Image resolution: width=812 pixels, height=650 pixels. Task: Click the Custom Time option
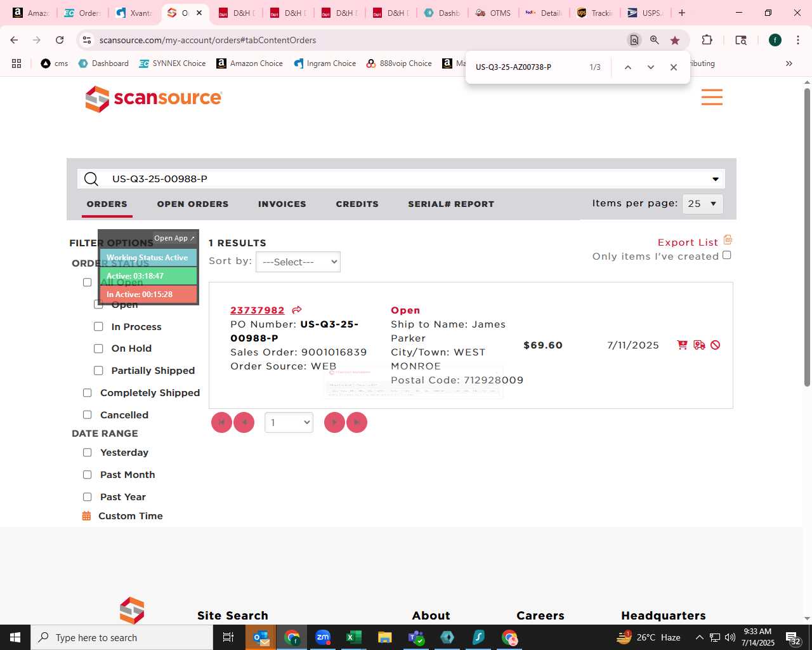131,516
